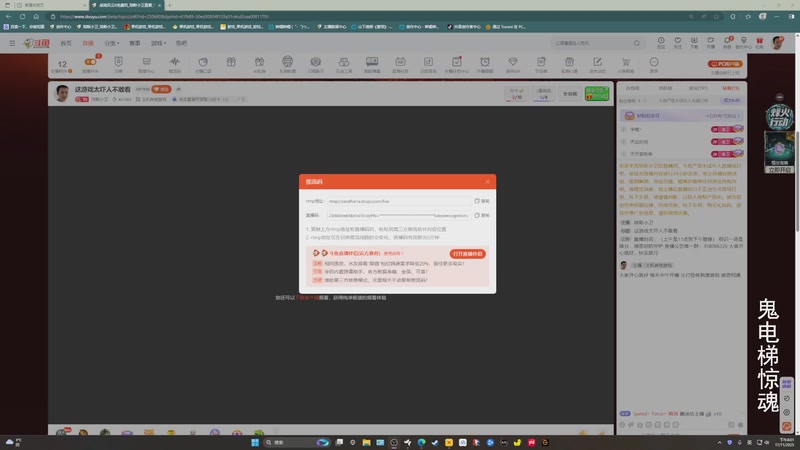Click the rtmp address field in dialog

[x=398, y=201]
